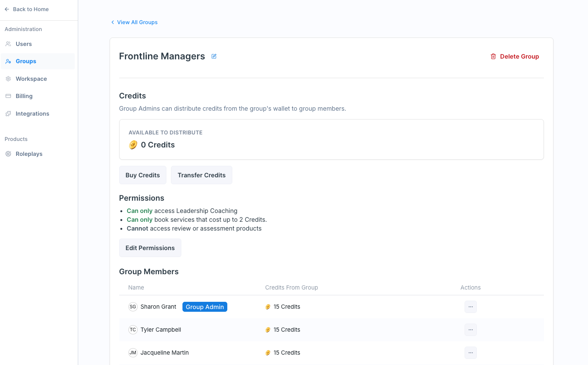The image size is (588, 365).
Task: Click coin icon in Jacqueline Martin's row
Action: [268, 353]
